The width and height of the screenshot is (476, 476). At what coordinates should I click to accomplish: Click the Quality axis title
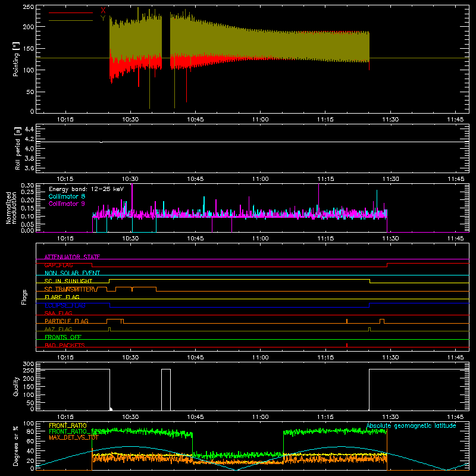(16, 386)
